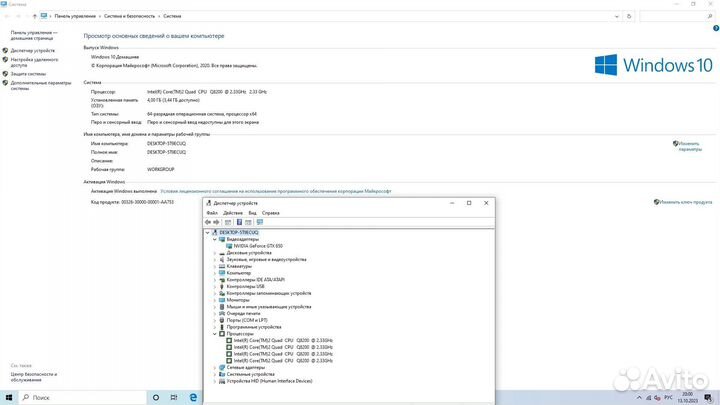Open the Cortana circle icon on taskbar
The width and height of the screenshot is (720, 405).
click(155, 397)
